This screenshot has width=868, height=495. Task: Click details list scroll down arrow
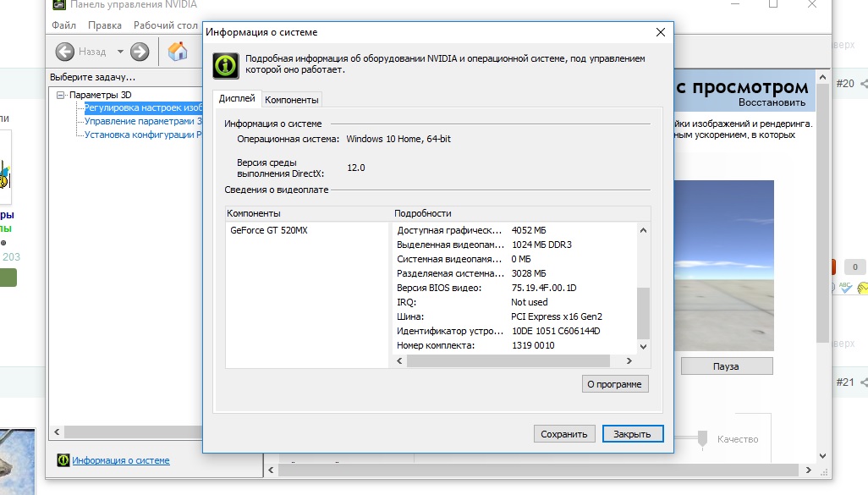(643, 347)
